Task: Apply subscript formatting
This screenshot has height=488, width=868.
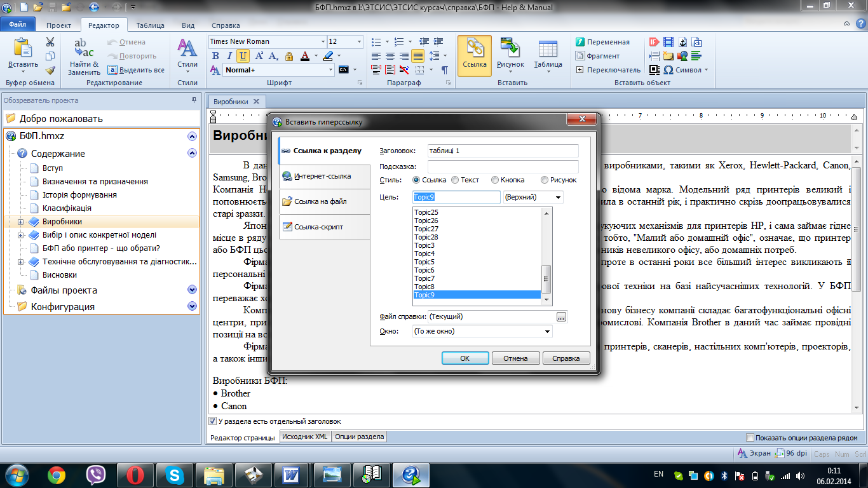Action: pyautogui.click(x=275, y=56)
